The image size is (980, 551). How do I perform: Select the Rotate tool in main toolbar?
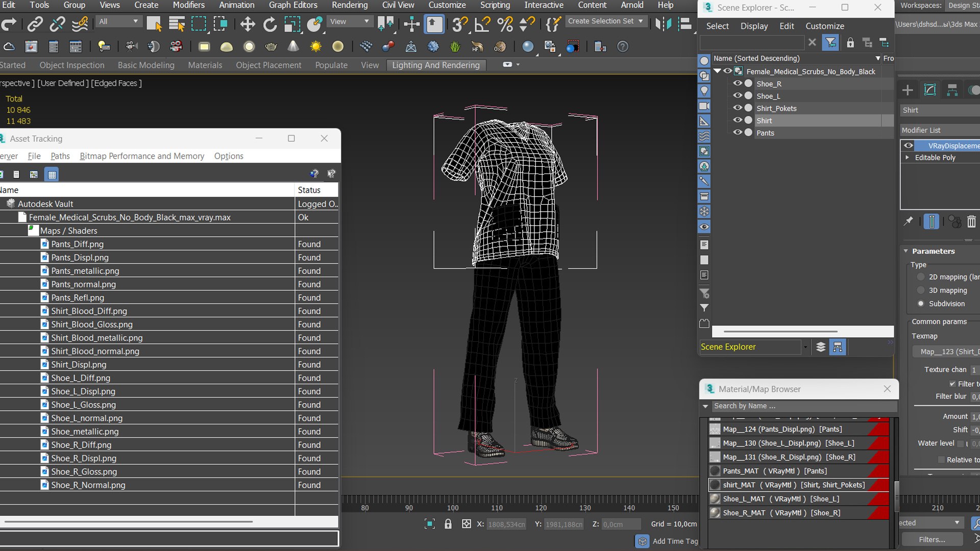pos(270,23)
